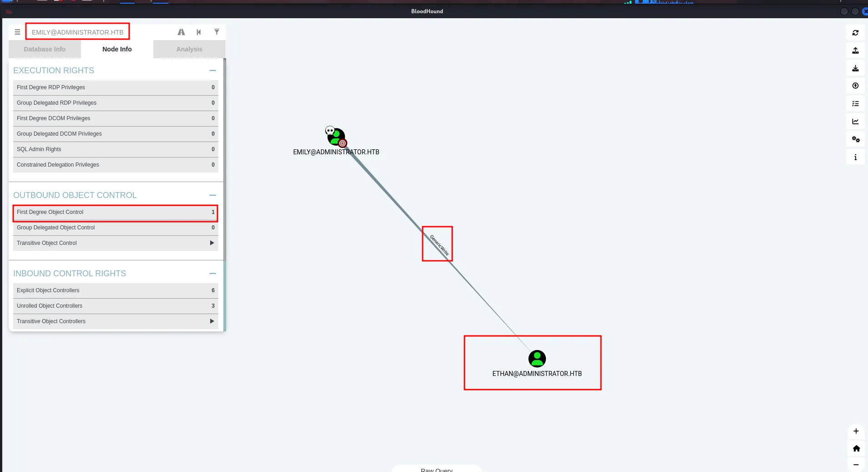Open the Raw Query bar
This screenshot has width=868, height=472.
tap(437, 469)
